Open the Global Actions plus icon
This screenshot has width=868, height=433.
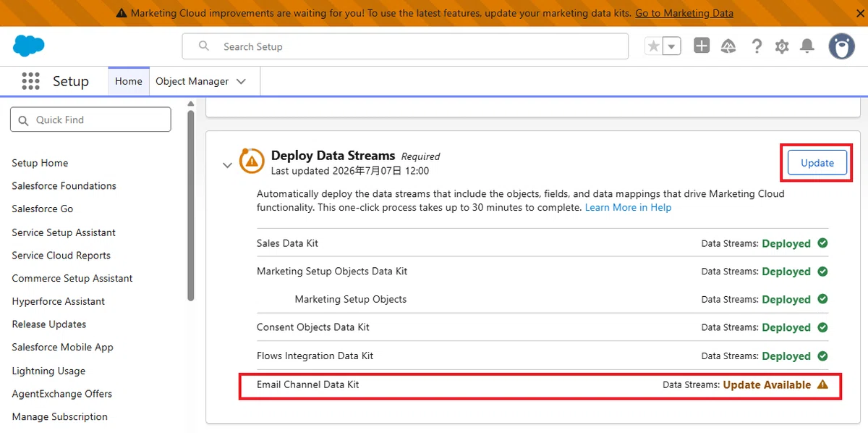[x=702, y=46]
